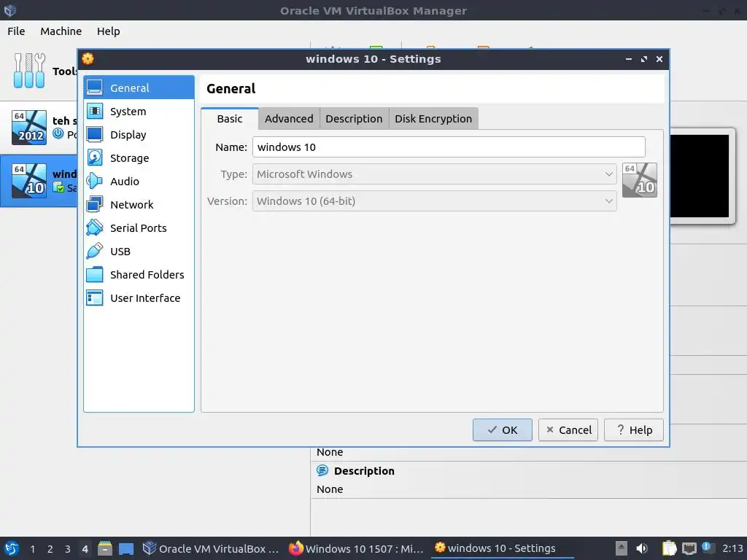Activate windows 10 - Settings taskbar entry
This screenshot has height=560, width=747.
point(502,548)
